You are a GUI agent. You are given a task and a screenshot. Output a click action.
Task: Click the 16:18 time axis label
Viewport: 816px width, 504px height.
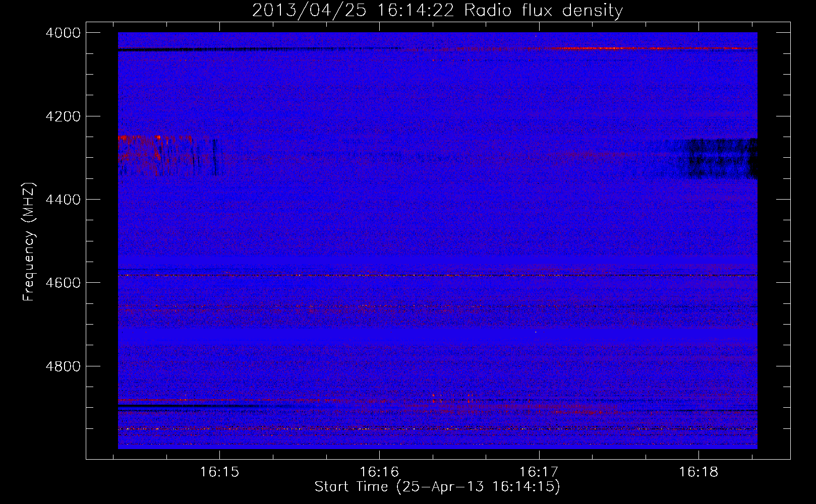pos(698,472)
